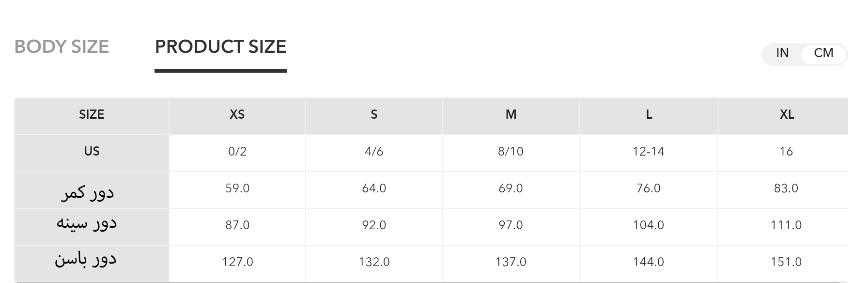Image resolution: width=868 pixels, height=283 pixels.
Task: Click the دور سینه row label
Action: 87,223
